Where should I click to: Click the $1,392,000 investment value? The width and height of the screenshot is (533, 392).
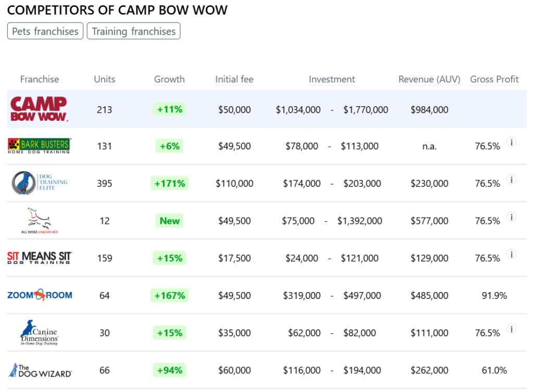coord(359,221)
